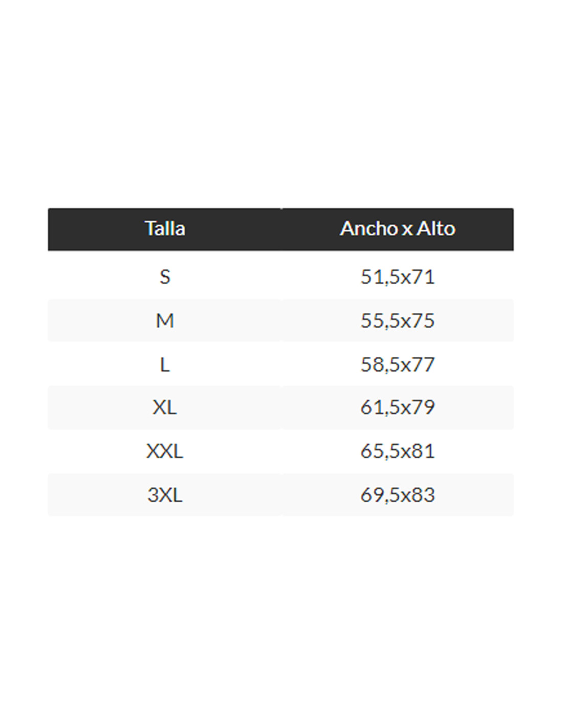Click the 61,5x79 measurement
The width and height of the screenshot is (563, 728).
(397, 408)
